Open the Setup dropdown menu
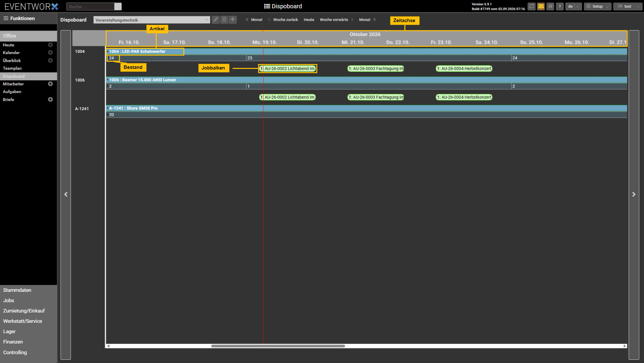Viewport: 644px width, 363px height. 598,6
